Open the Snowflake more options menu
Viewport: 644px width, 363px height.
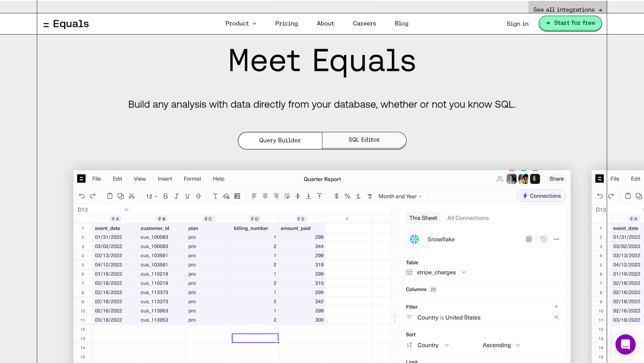coord(556,239)
